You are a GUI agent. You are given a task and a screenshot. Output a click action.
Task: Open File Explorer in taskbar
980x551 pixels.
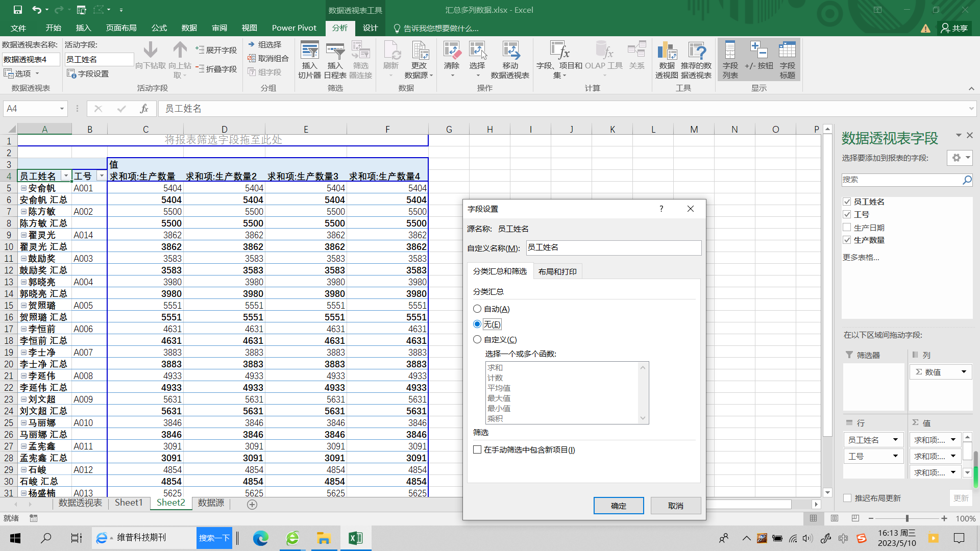tap(324, 538)
